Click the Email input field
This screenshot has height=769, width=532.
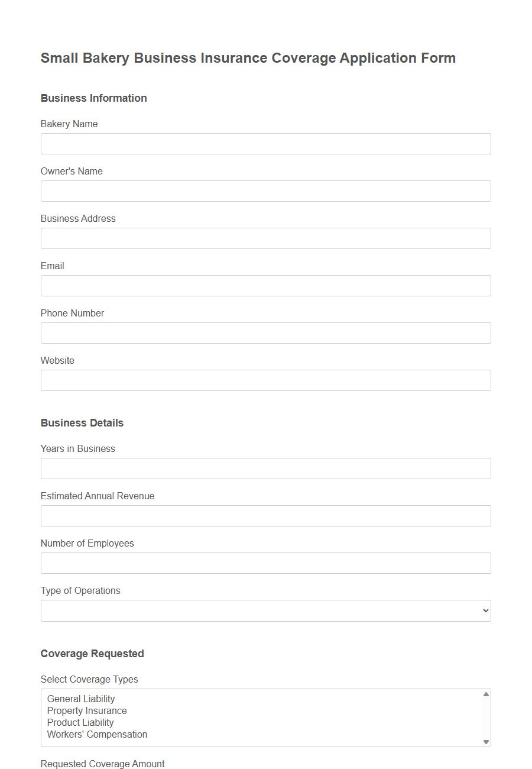coord(265,286)
